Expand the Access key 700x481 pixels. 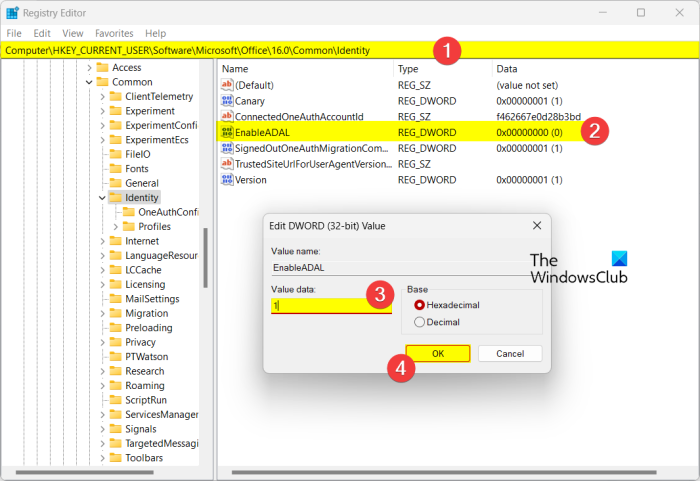click(x=89, y=67)
